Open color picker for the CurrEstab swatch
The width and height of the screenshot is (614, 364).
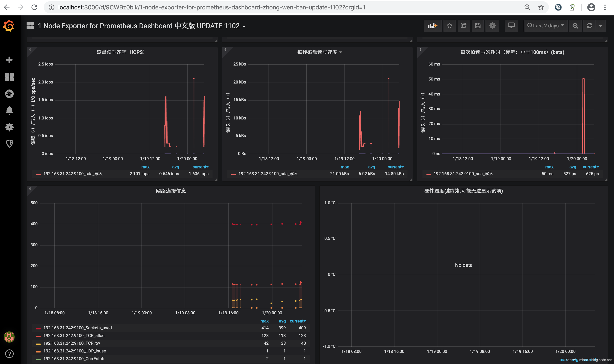pyautogui.click(x=38, y=359)
